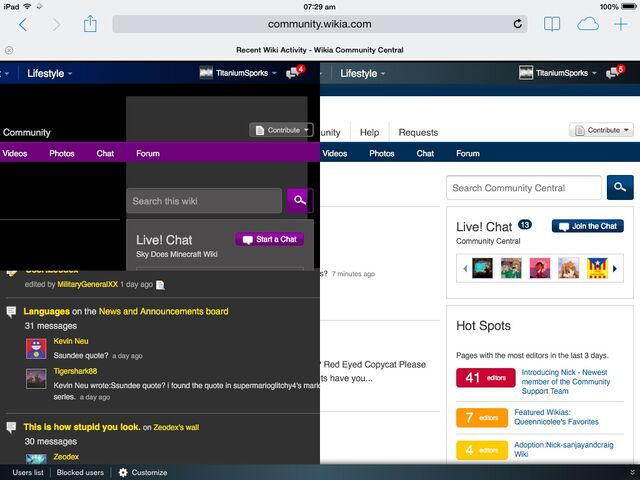This screenshot has height=480, width=640.
Task: Select Forum in purple nav bar
Action: pyautogui.click(x=148, y=153)
